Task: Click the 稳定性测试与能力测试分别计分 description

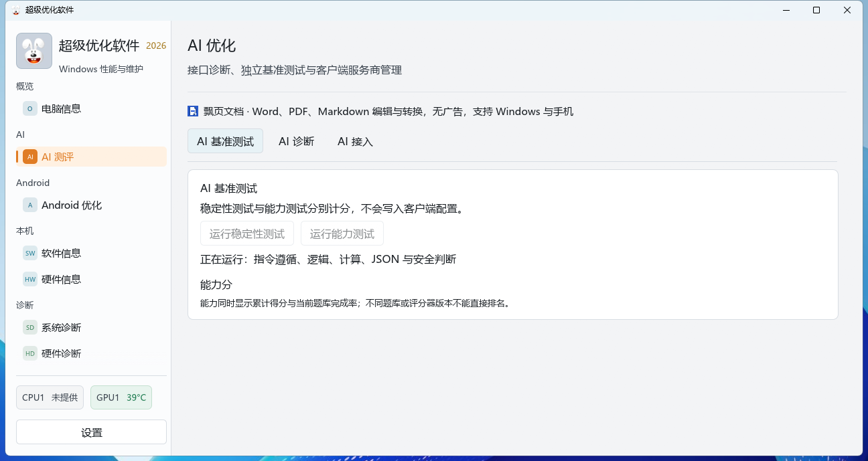Action: [332, 209]
